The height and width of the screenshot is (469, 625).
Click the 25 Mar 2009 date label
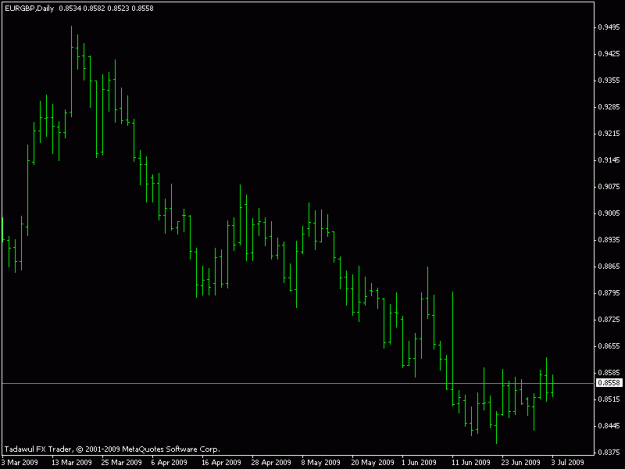122,462
